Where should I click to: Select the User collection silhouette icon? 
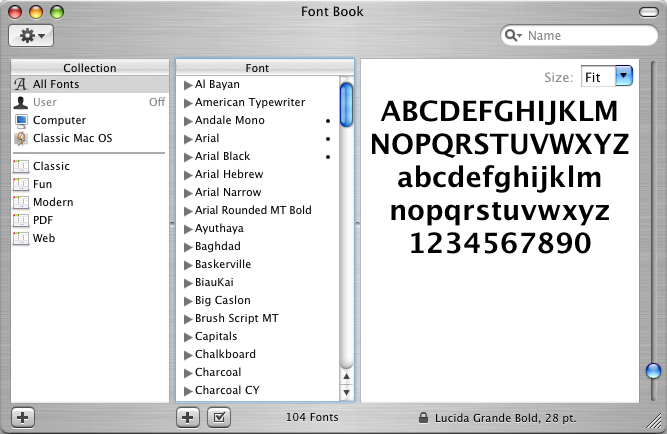click(x=22, y=103)
